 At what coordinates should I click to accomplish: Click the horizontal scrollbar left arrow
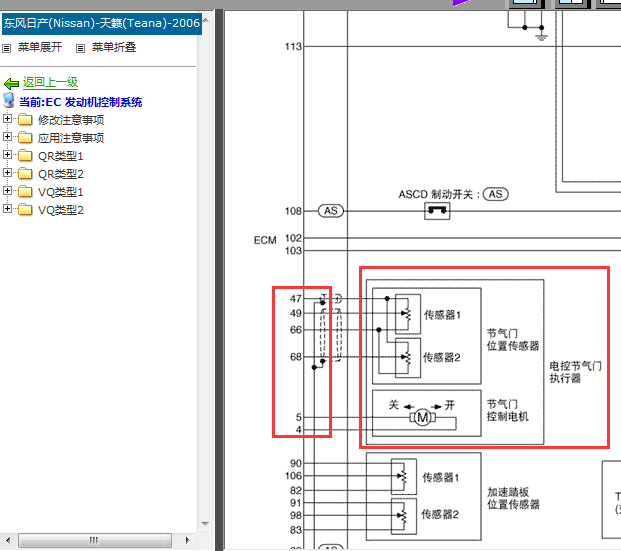point(8,540)
